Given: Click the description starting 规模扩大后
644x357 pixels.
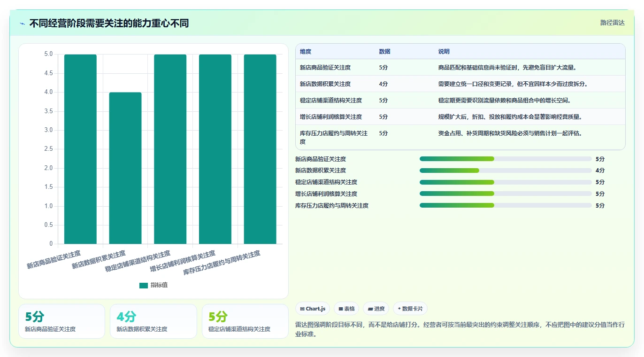Looking at the screenshot, I should coord(510,117).
